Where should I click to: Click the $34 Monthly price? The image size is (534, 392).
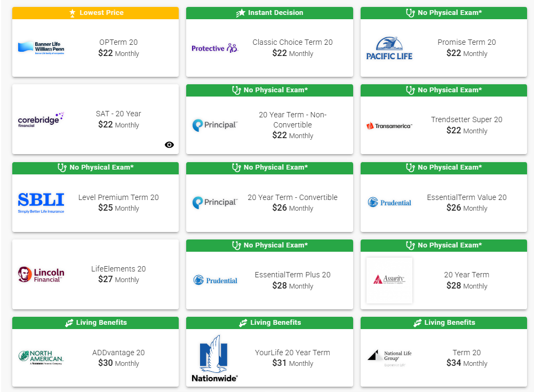point(467,363)
